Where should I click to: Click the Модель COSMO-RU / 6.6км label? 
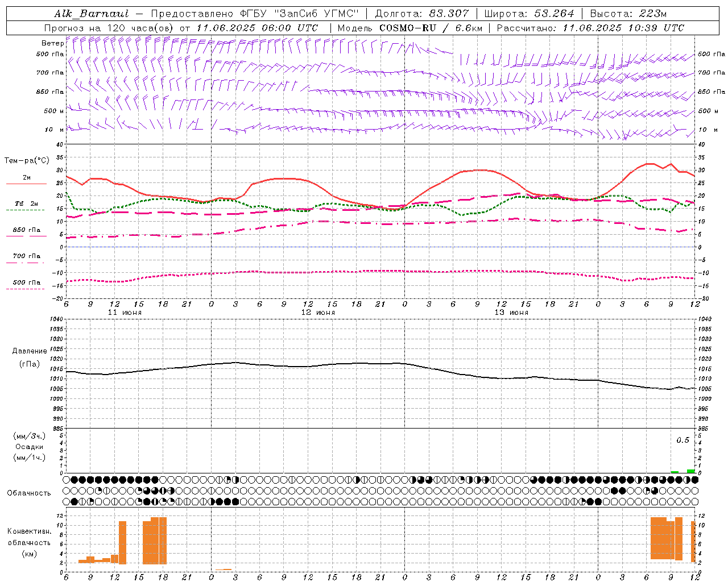point(409,28)
